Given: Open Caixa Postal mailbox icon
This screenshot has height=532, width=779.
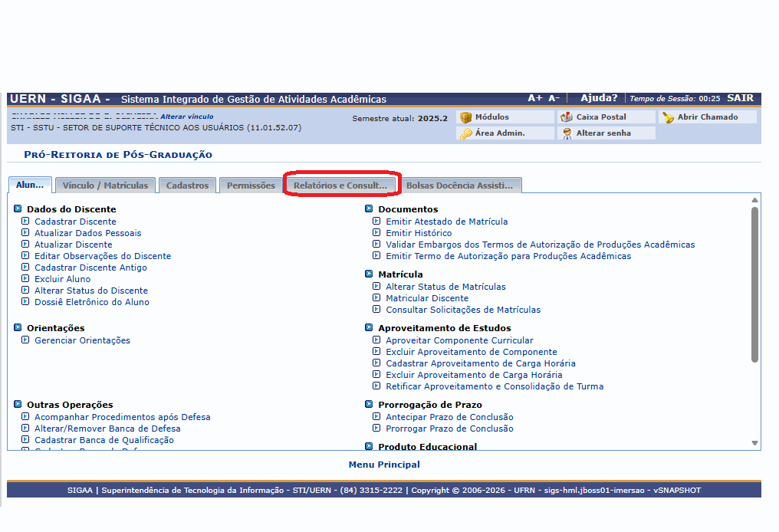Looking at the screenshot, I should click(x=567, y=117).
